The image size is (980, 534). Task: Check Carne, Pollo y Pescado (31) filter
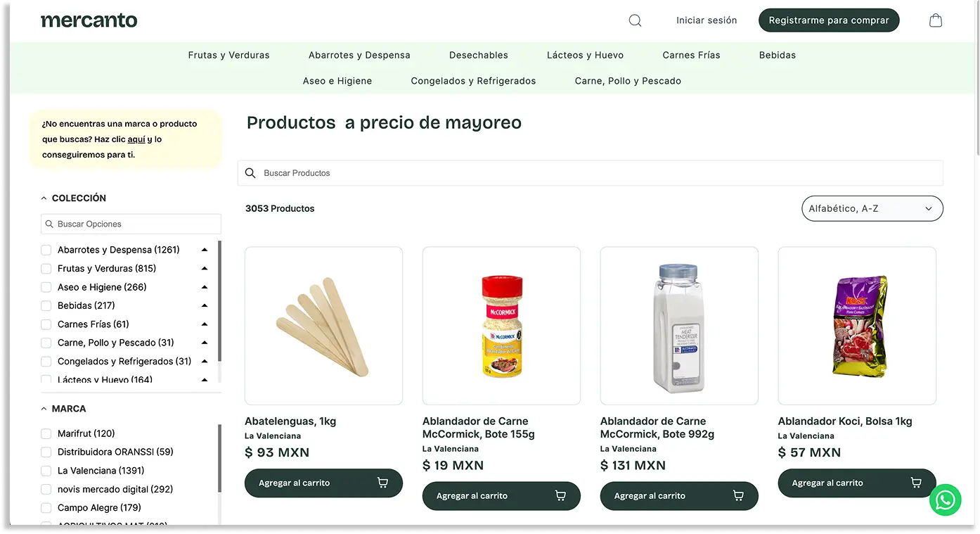(46, 343)
